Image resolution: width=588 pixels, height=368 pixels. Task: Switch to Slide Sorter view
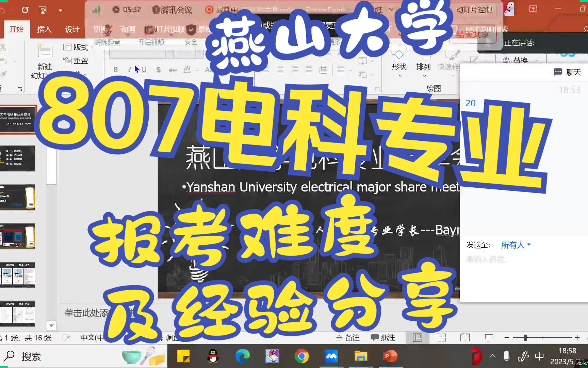coord(441,337)
